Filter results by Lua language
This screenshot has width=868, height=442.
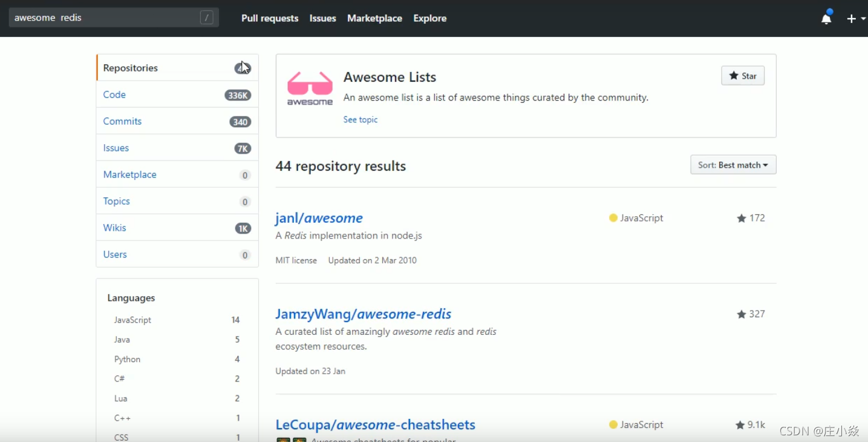pyautogui.click(x=177, y=398)
